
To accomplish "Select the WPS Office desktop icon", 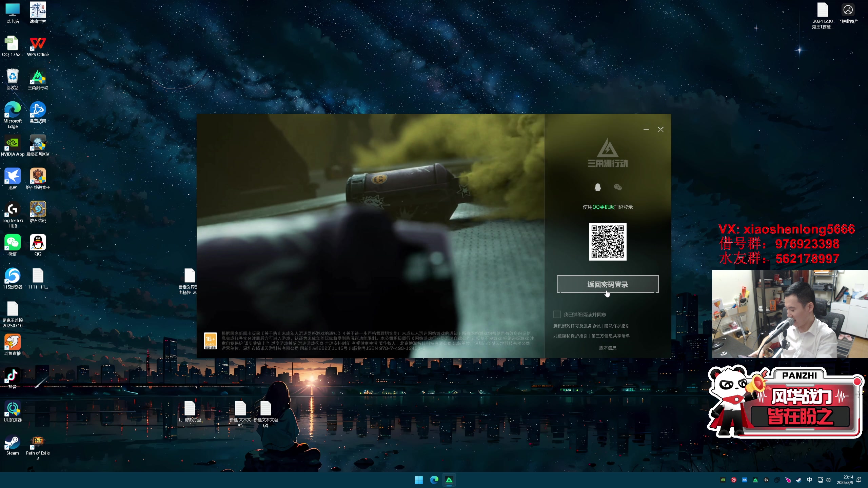I will tap(38, 46).
